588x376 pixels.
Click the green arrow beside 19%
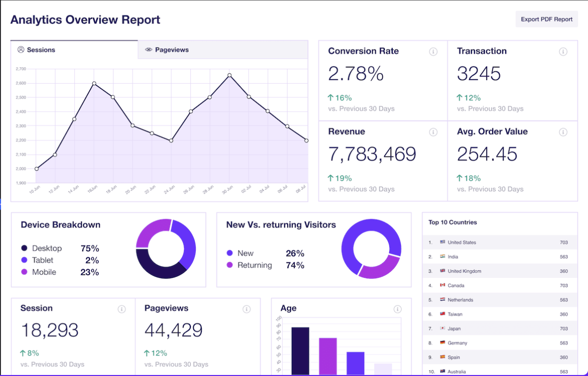(330, 178)
